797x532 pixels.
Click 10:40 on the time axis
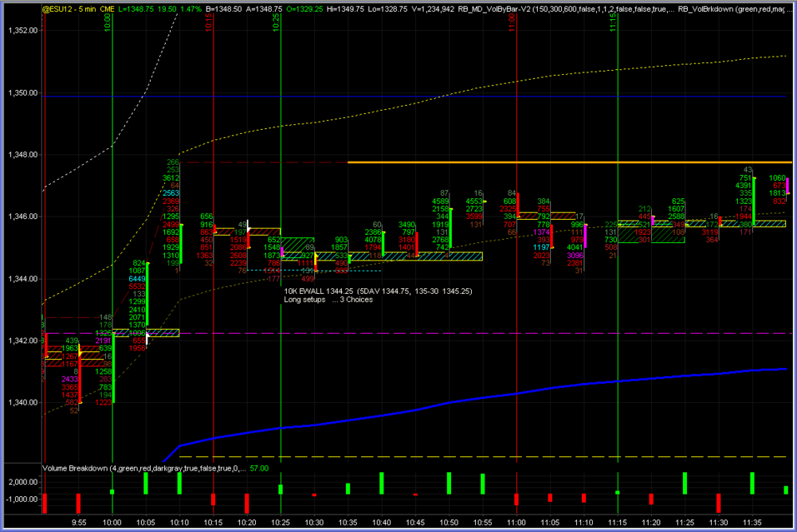381,522
